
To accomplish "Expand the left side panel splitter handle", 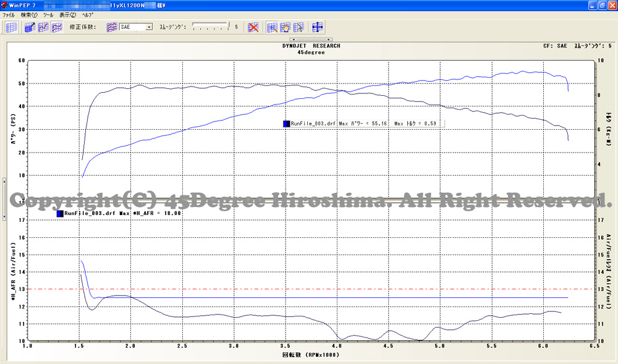I will (4, 182).
